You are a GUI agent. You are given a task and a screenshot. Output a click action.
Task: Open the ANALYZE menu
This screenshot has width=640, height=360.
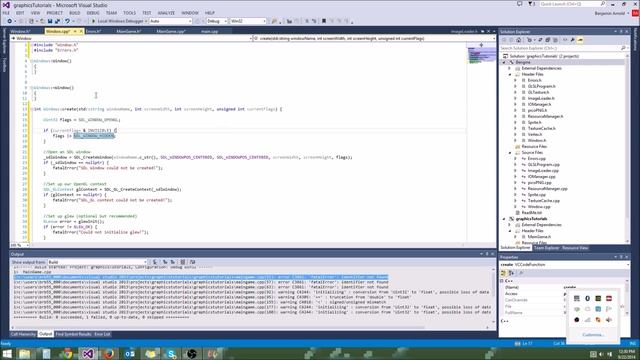coord(166,13)
